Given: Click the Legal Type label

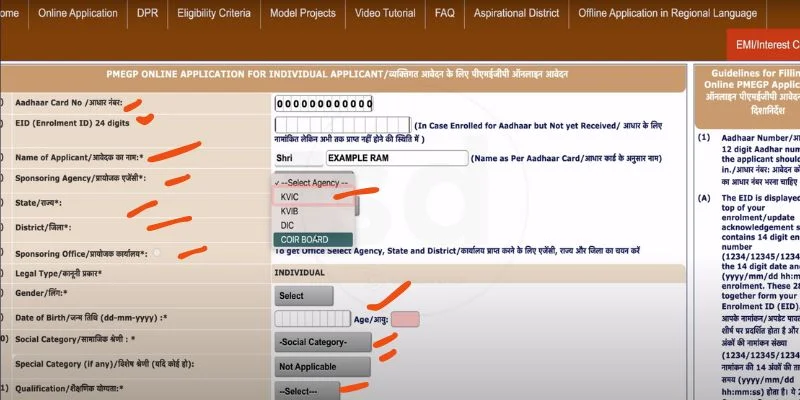Looking at the screenshot, I should click(x=59, y=274).
